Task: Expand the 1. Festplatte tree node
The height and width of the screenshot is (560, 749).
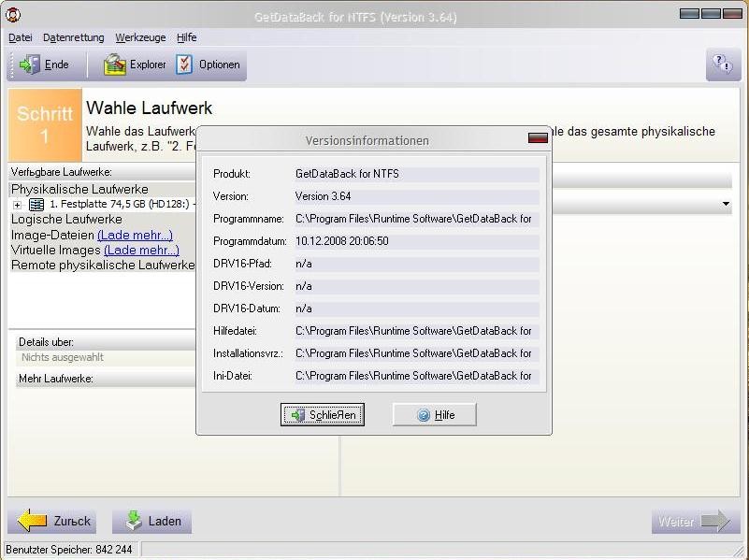Action: pyautogui.click(x=17, y=205)
